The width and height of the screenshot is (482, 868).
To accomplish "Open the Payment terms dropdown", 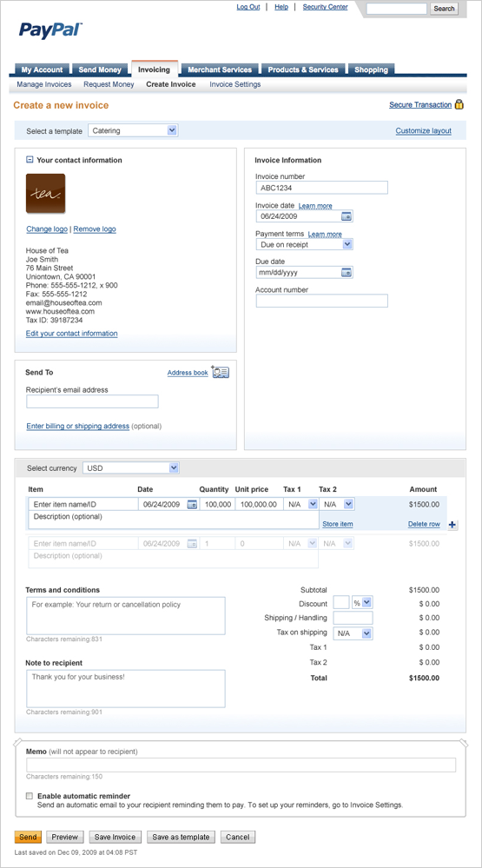I will tap(304, 244).
